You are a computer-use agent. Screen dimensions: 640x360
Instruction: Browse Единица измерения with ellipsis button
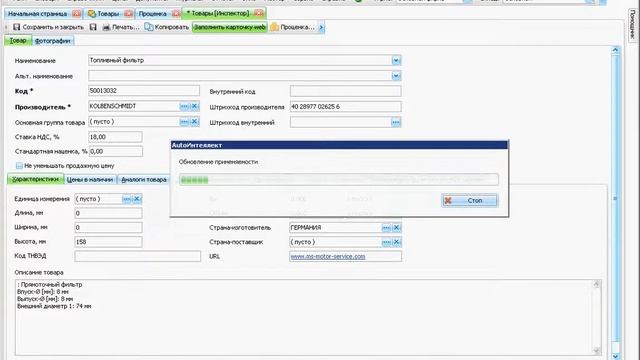127,199
